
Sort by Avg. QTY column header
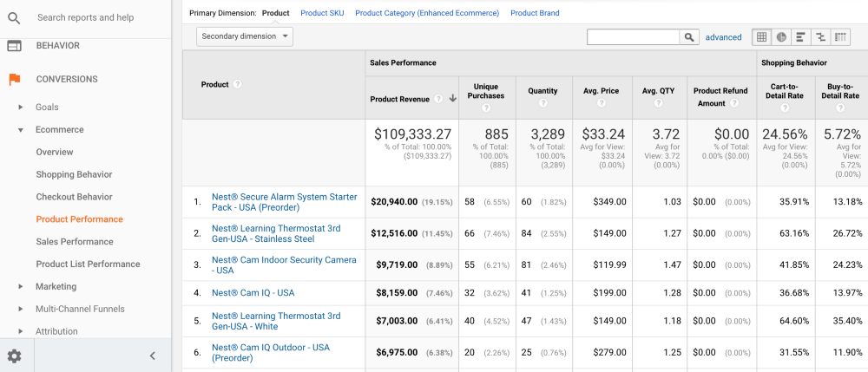click(658, 91)
